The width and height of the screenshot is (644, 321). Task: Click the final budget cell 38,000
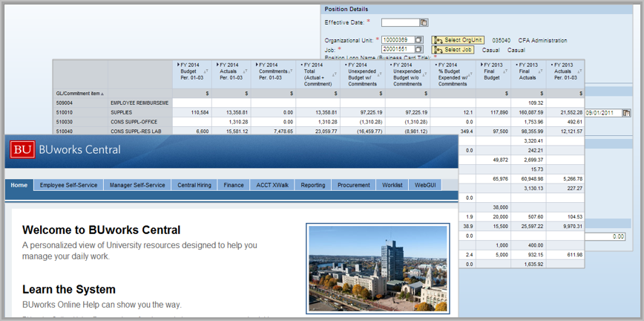pos(501,207)
